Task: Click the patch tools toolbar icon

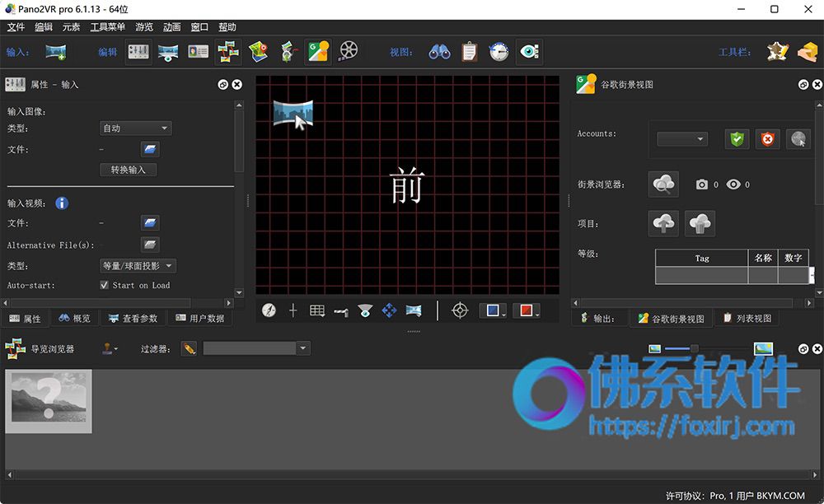Action: (x=778, y=52)
